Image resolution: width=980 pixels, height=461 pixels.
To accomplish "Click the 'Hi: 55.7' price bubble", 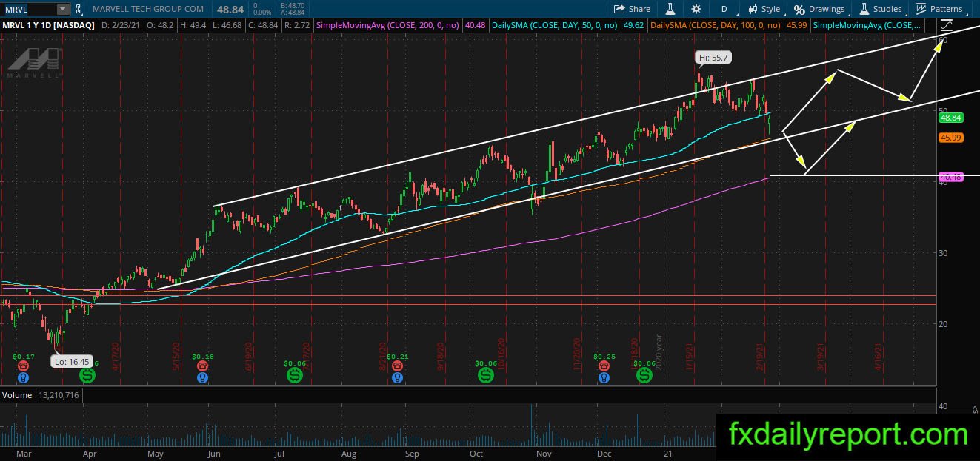I will [712, 57].
